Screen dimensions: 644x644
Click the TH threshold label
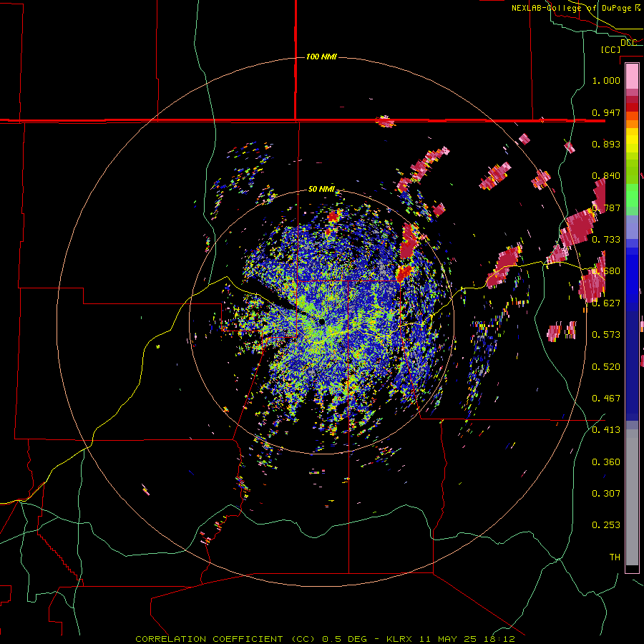tap(615, 557)
